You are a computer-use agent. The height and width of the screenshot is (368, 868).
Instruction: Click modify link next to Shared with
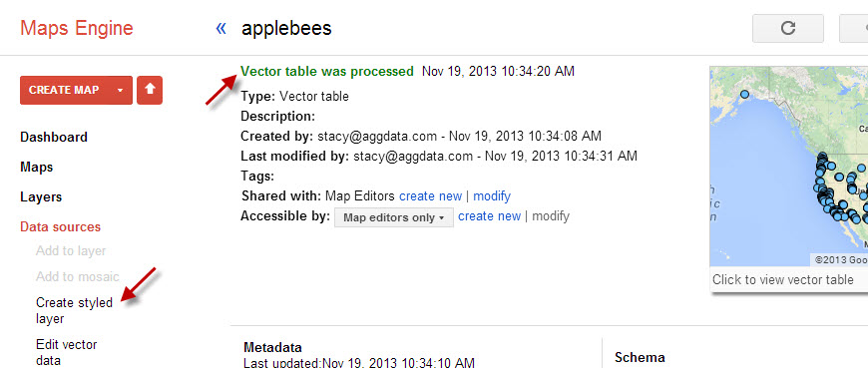point(492,195)
